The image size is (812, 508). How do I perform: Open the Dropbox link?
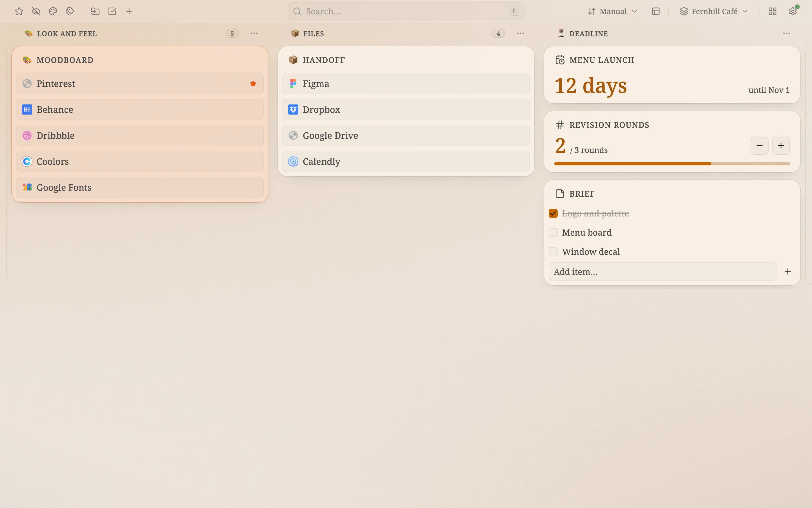click(x=406, y=110)
